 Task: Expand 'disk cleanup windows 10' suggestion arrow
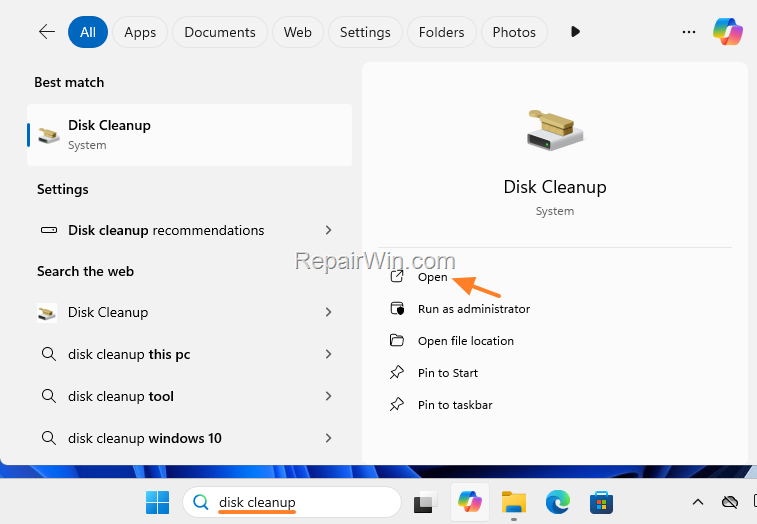pyautogui.click(x=328, y=438)
